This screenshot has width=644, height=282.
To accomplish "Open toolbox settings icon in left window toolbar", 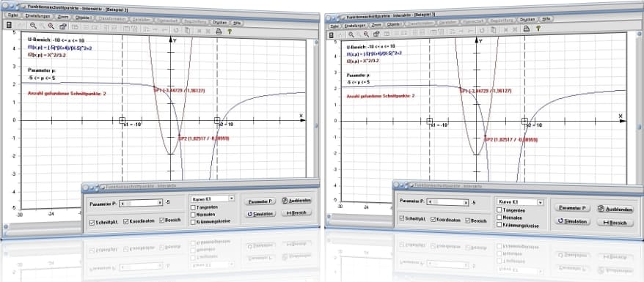I will [x=63, y=26].
